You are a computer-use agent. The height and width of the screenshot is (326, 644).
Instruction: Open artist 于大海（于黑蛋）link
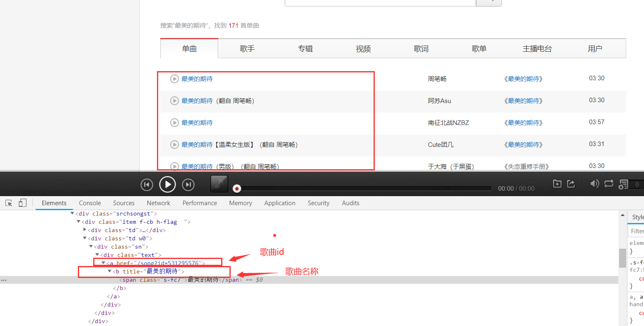(x=451, y=166)
